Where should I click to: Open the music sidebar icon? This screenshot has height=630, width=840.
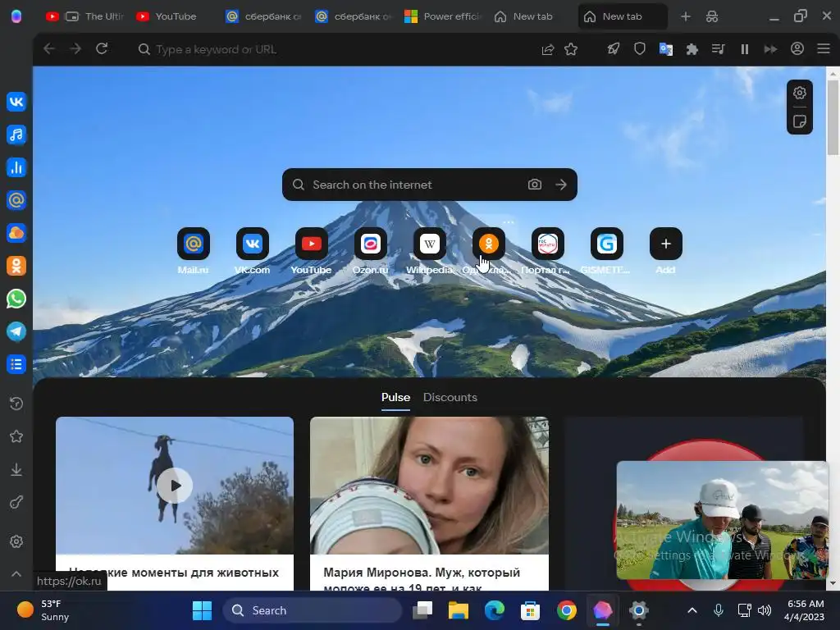tap(16, 135)
